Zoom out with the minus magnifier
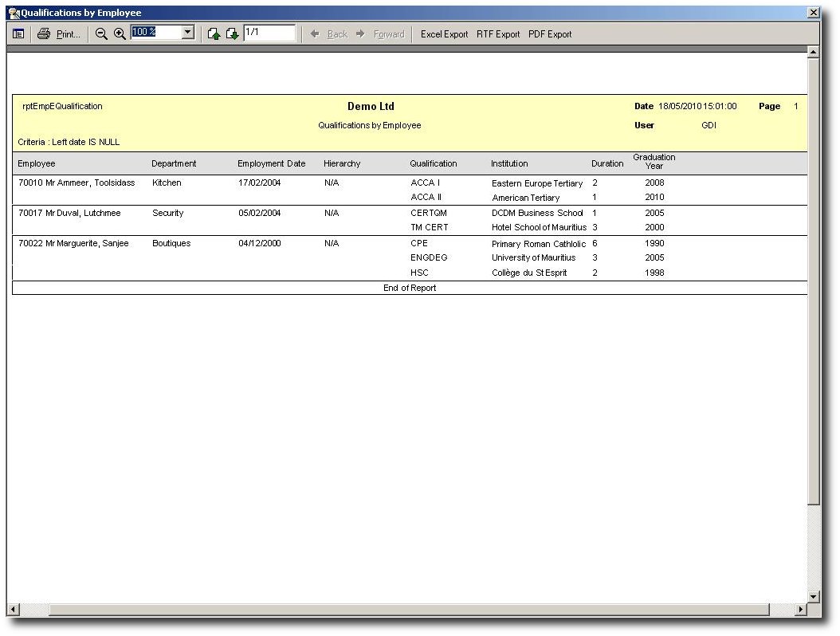 [100, 33]
